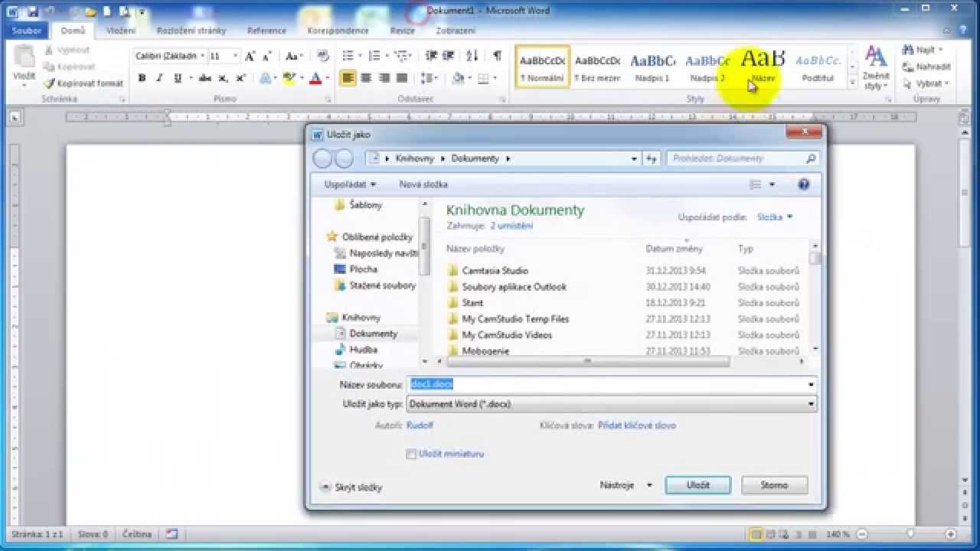
Task: Open the Název souboru dropdown arrow
Action: tap(811, 385)
